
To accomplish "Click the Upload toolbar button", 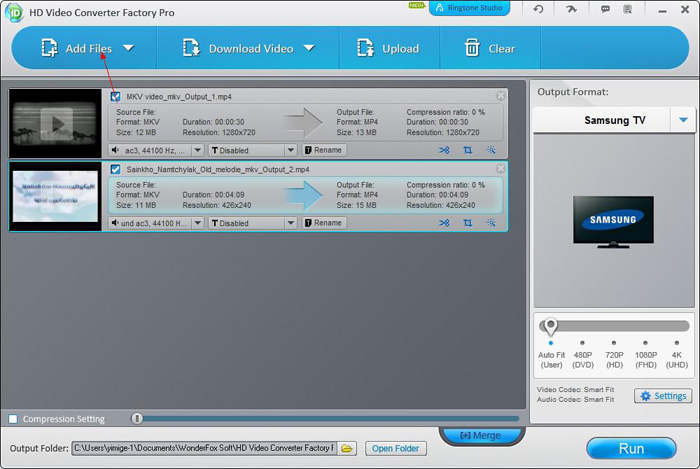I will (x=388, y=48).
